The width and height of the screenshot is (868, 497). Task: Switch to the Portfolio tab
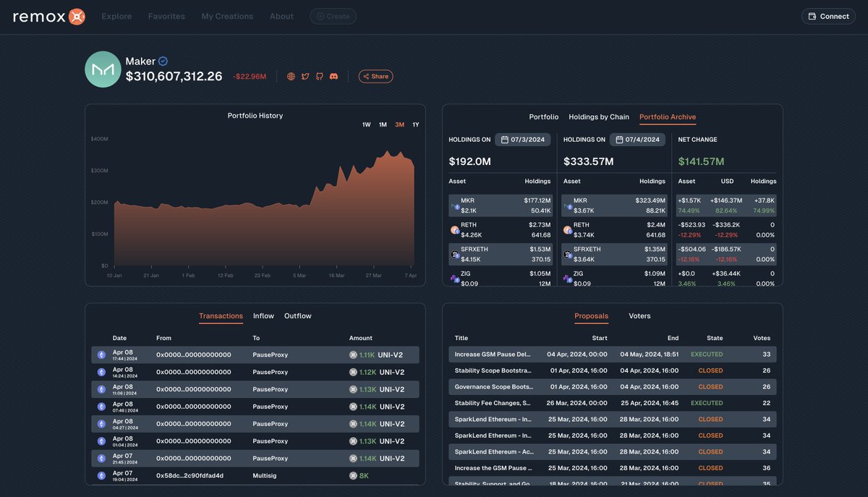tap(544, 116)
